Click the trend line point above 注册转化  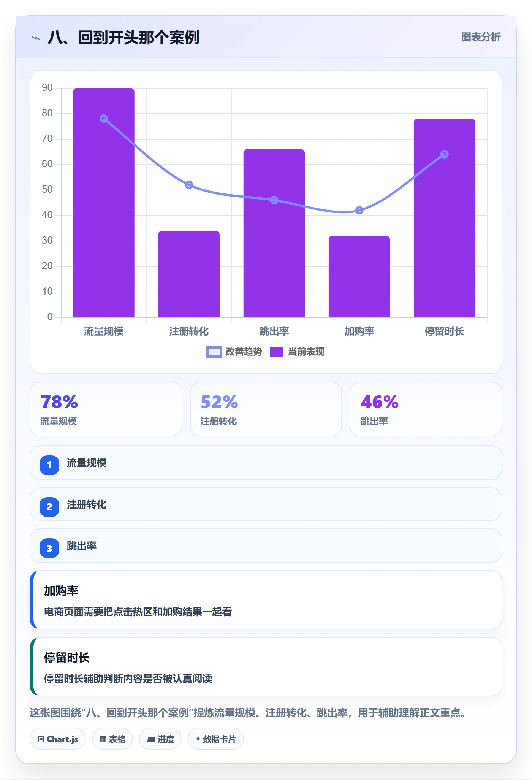(x=189, y=185)
